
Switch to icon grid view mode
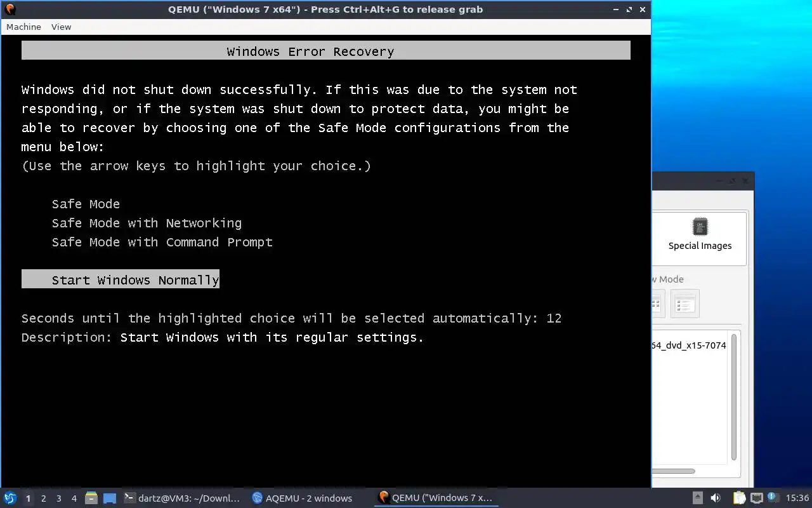tap(658, 304)
